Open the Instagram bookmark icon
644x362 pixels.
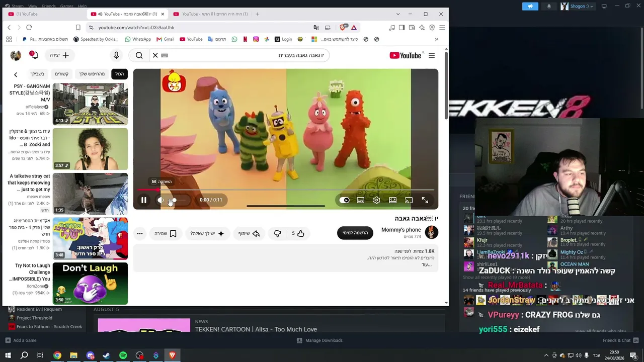click(256, 39)
